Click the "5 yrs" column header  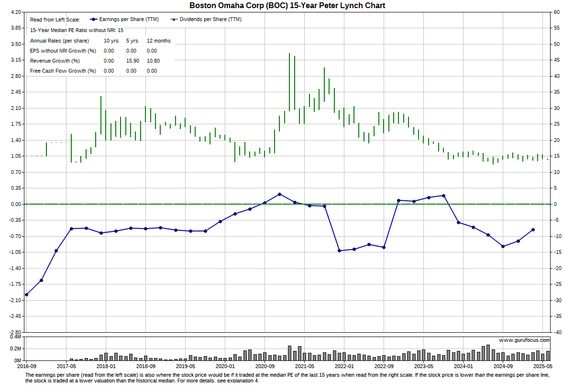click(132, 41)
